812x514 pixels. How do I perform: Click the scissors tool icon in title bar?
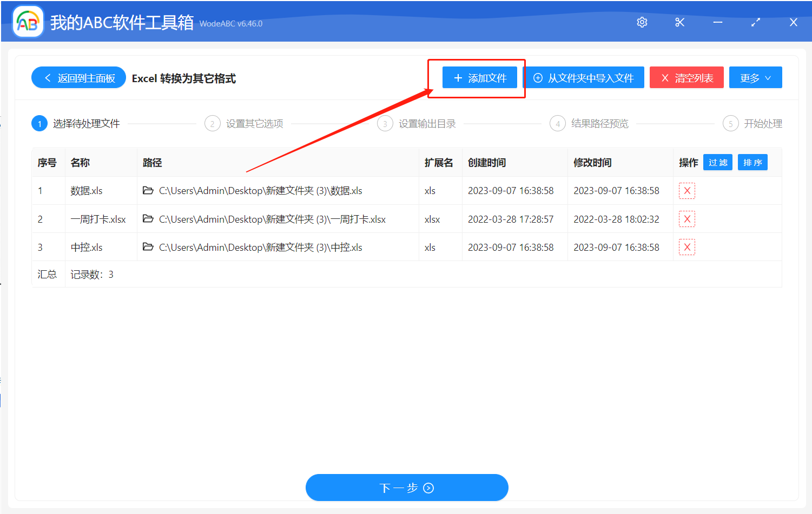click(679, 22)
